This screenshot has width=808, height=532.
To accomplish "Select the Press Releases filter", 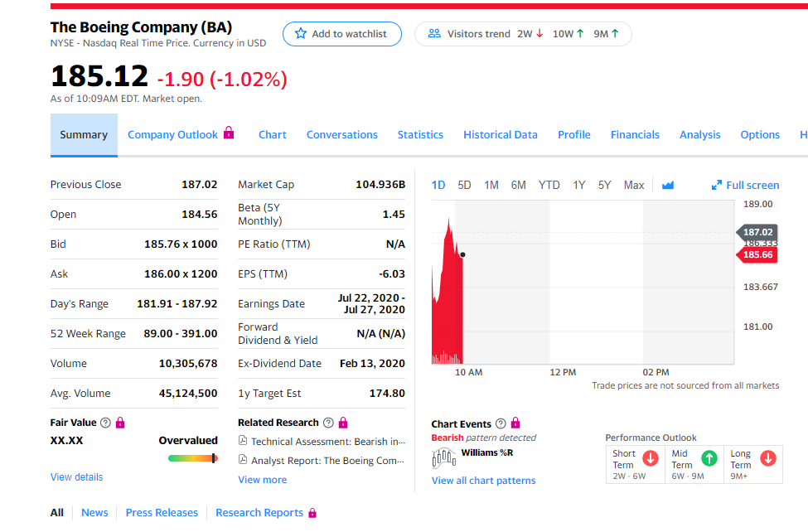I will pyautogui.click(x=162, y=513).
